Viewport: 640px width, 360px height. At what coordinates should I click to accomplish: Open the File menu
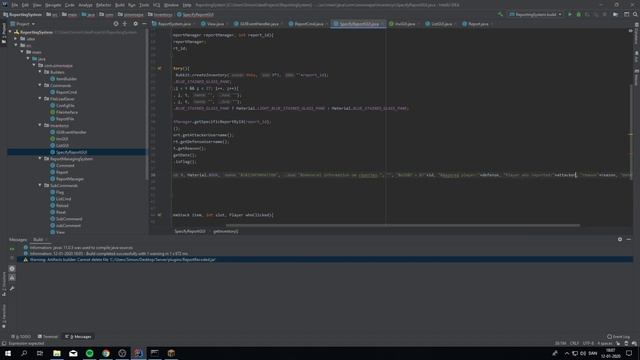click(x=15, y=5)
